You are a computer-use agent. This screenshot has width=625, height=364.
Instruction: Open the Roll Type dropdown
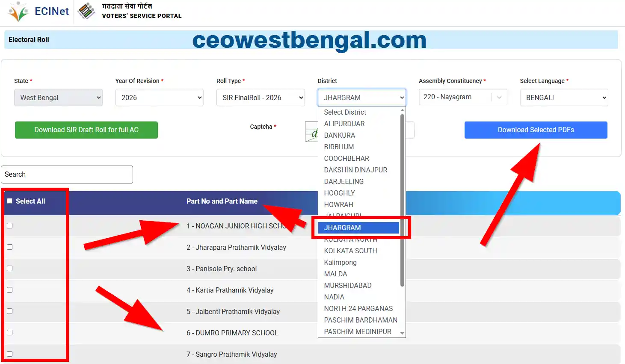(x=260, y=98)
